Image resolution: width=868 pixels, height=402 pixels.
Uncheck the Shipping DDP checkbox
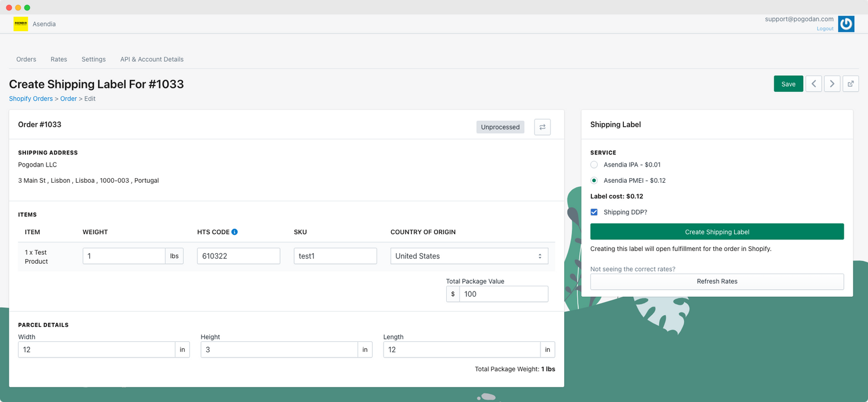tap(594, 212)
